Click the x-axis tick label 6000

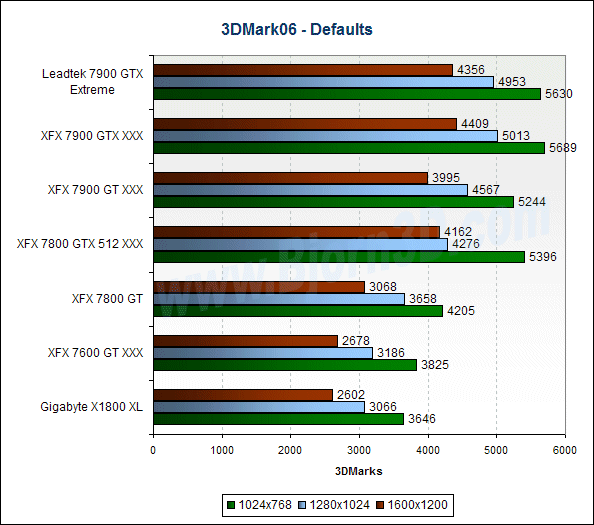[x=565, y=450]
